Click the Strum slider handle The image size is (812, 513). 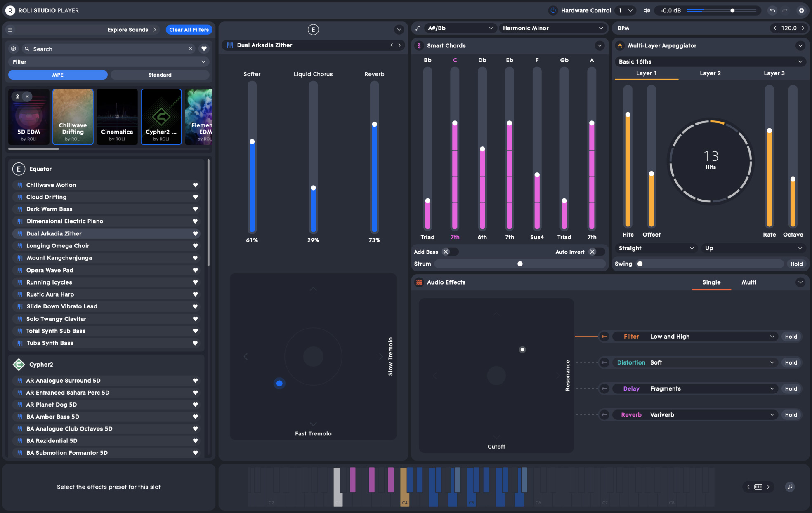[x=520, y=264]
